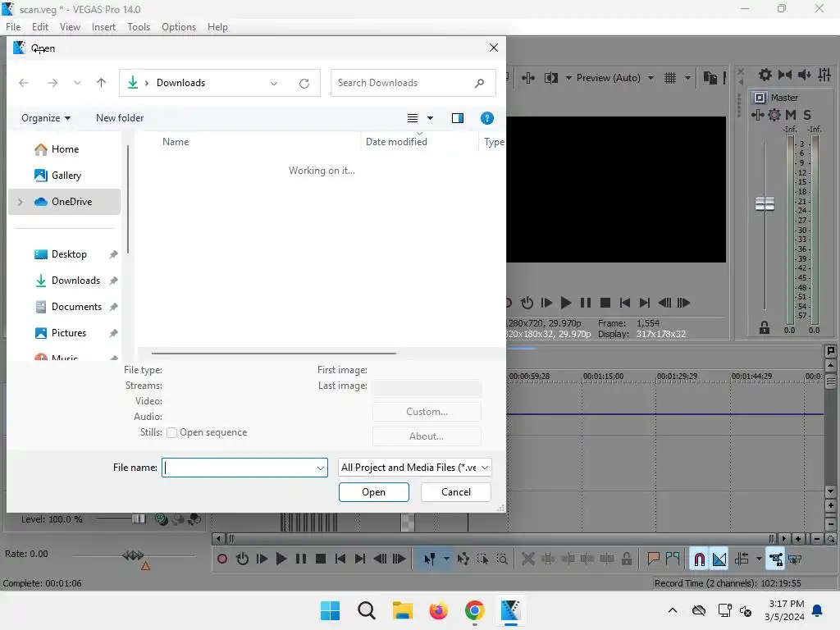840x630 pixels.
Task: Click Go to End in bottom transport
Action: (360, 559)
